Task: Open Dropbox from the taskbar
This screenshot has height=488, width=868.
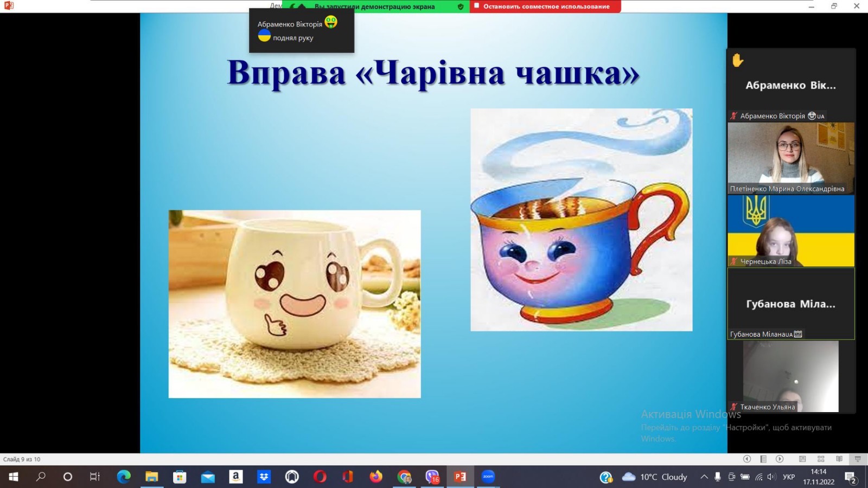Action: tap(264, 477)
